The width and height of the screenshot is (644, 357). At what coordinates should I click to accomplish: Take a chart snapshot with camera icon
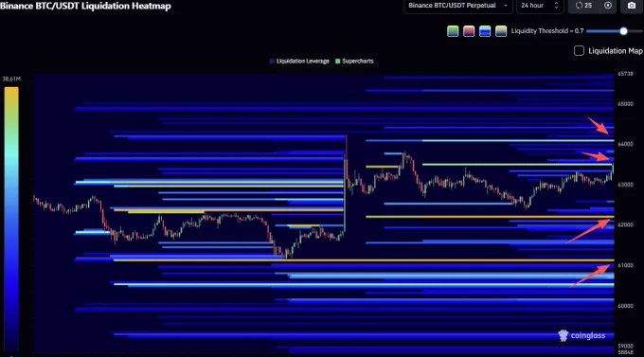tap(632, 6)
